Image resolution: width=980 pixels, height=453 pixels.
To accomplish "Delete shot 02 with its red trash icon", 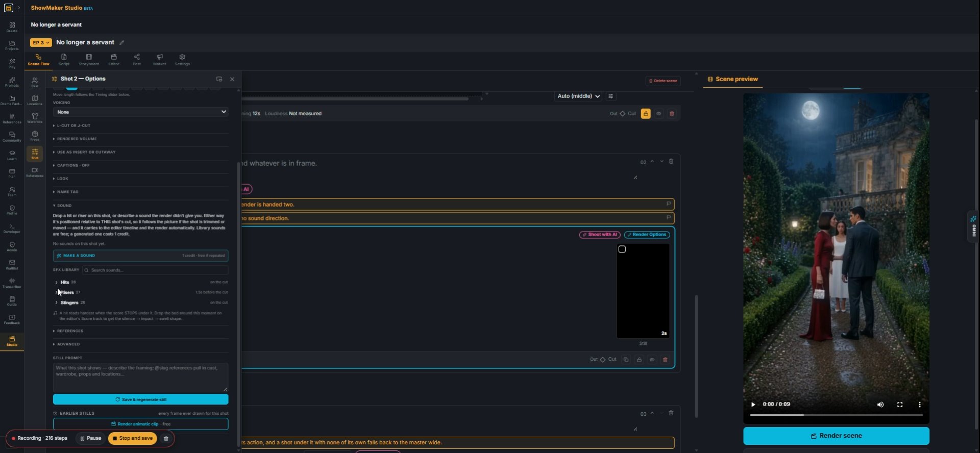I will pyautogui.click(x=665, y=360).
